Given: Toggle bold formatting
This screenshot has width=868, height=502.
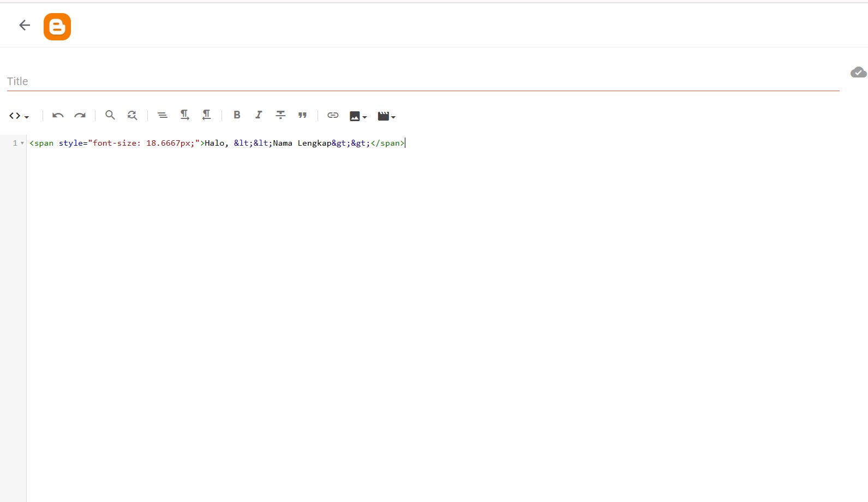Looking at the screenshot, I should point(237,115).
